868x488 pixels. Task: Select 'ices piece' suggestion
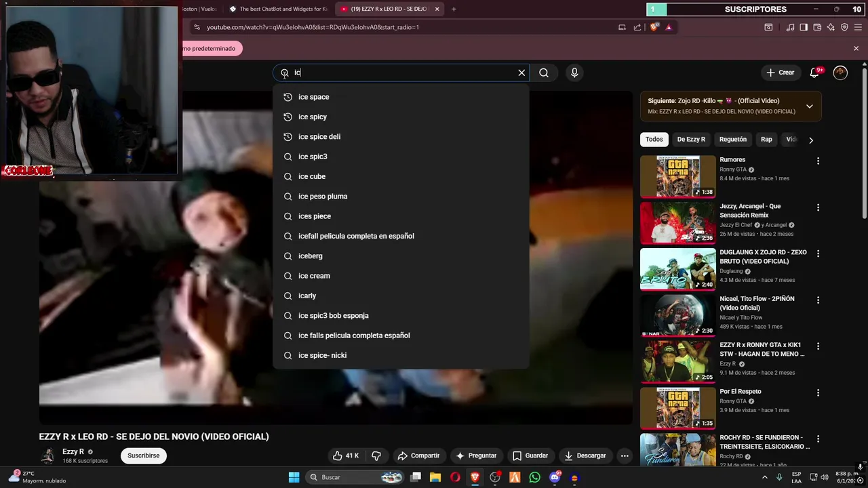[401, 216]
